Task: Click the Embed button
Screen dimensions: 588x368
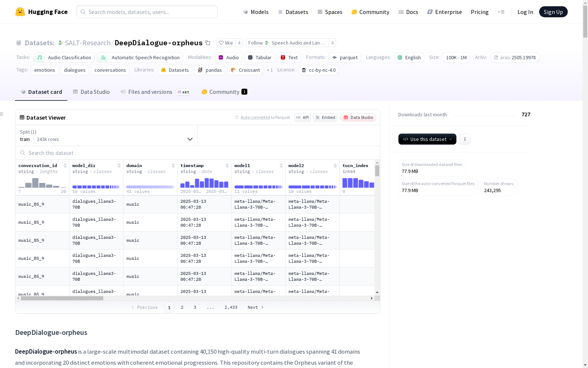Action: click(325, 117)
